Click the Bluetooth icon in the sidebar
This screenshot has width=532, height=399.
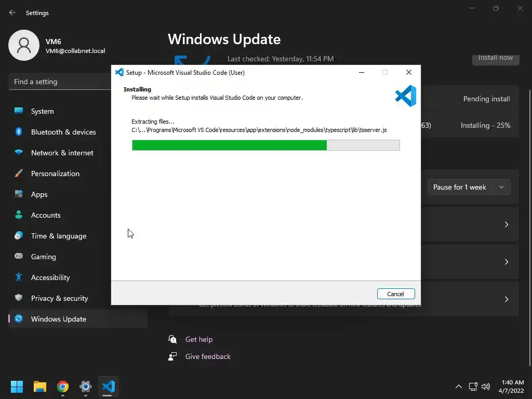(19, 131)
